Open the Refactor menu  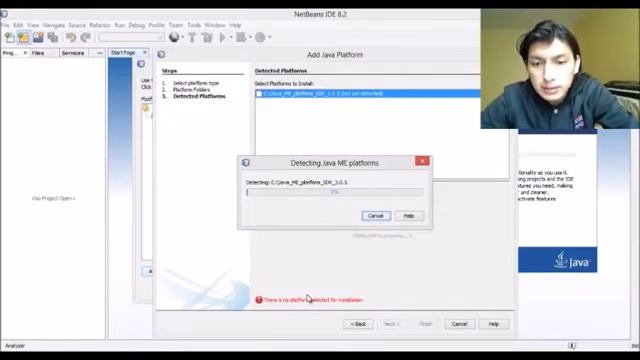click(x=100, y=25)
